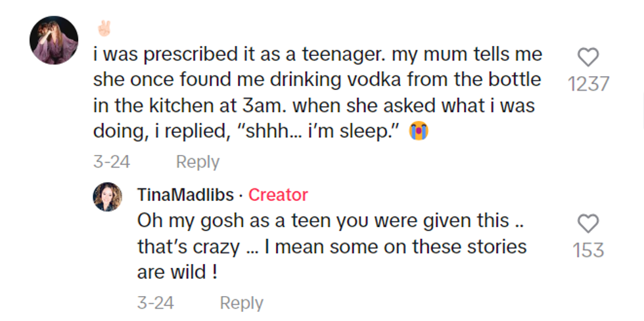Click the 153 like count

coord(587,250)
